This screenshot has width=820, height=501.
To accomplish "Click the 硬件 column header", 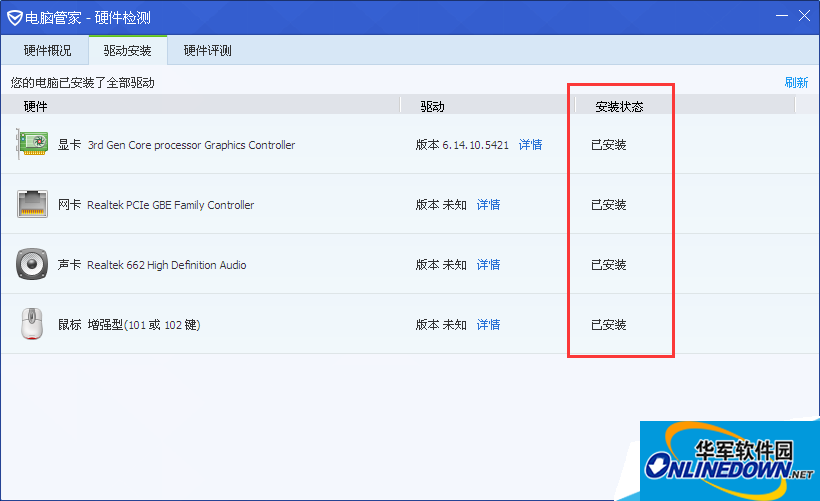I will pyautogui.click(x=36, y=107).
